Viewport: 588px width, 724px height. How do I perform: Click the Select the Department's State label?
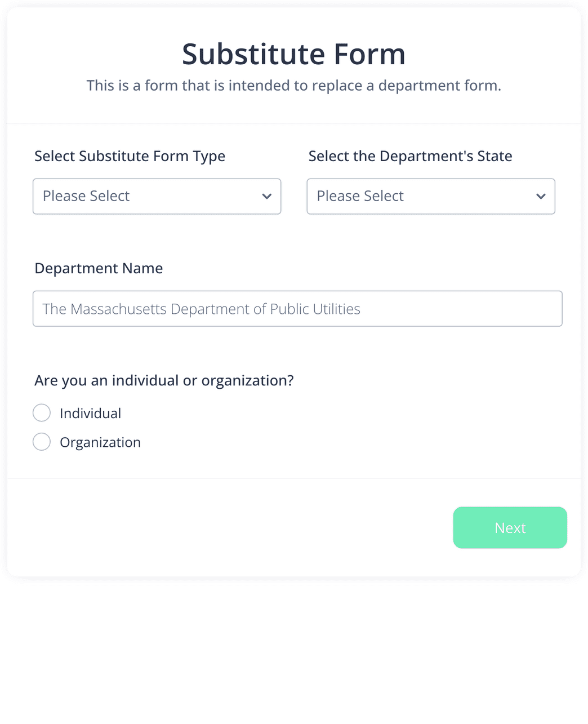[410, 156]
